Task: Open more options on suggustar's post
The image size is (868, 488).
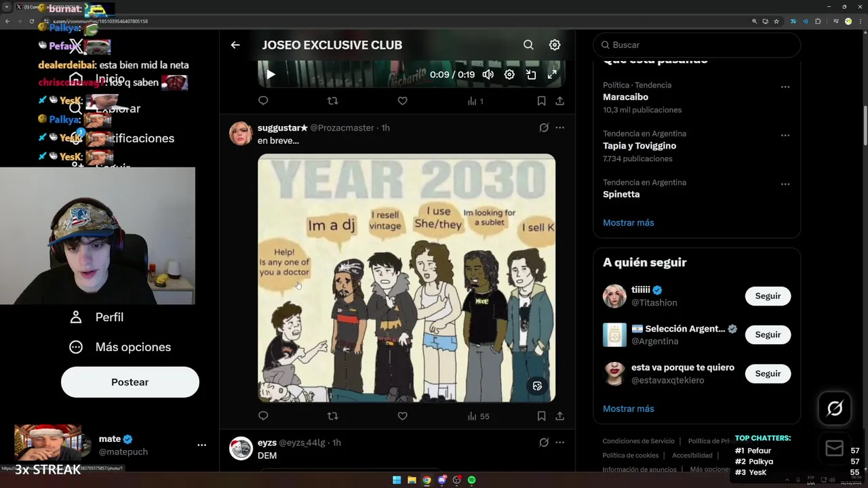Action: (559, 127)
